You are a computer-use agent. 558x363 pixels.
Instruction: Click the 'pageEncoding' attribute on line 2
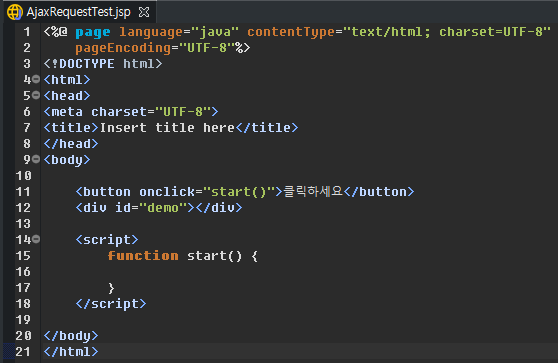coord(123,48)
